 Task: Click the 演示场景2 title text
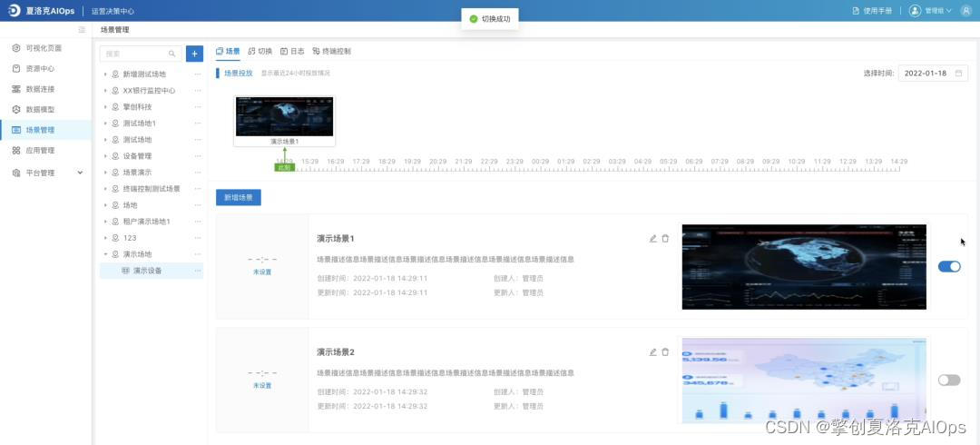(336, 351)
